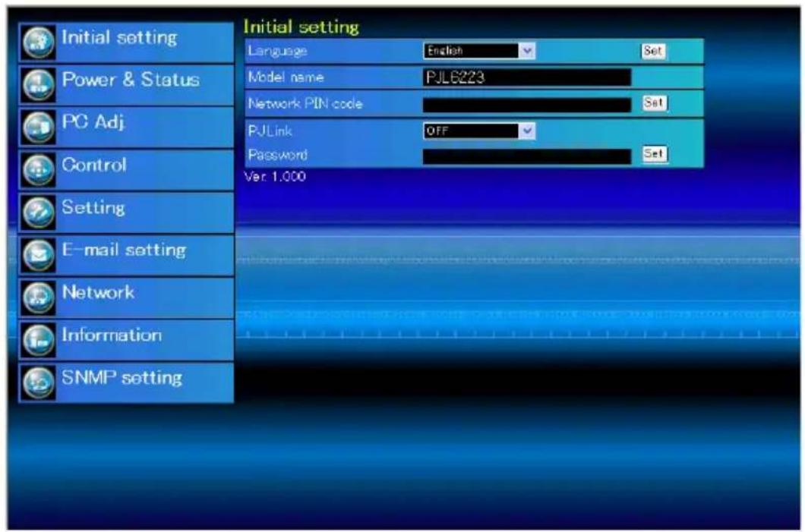
Task: Click the yellow Initial setting page heading
Action: [x=301, y=27]
